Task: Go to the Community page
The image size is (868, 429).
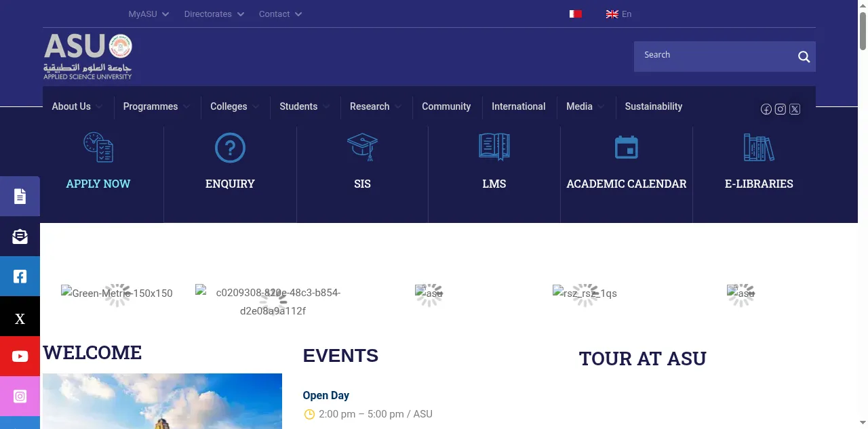Action: coord(446,106)
